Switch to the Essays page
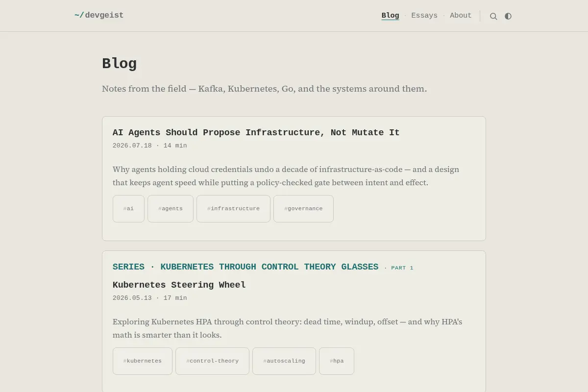Image resolution: width=588 pixels, height=392 pixels. point(424,16)
